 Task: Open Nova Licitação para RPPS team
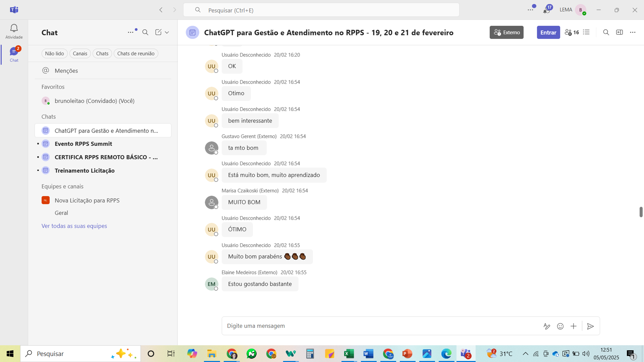pyautogui.click(x=103, y=200)
